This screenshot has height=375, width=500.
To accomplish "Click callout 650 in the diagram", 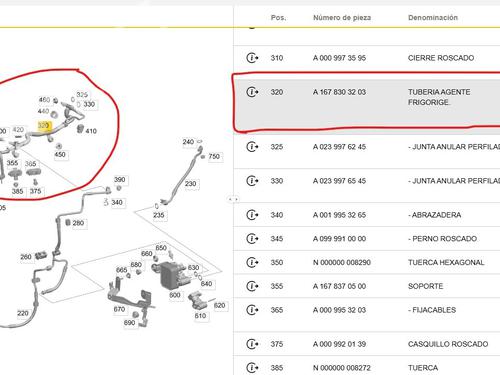I will tap(161, 248).
